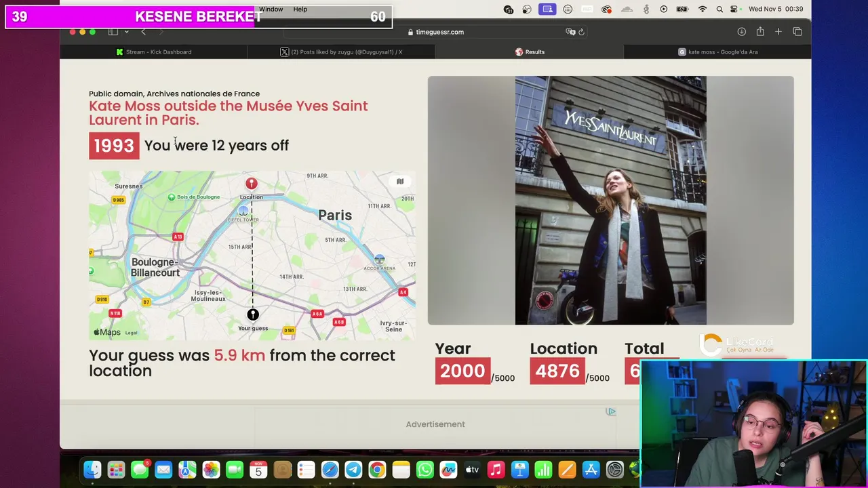Click the Year score 2000
868x488 pixels.
[x=462, y=371]
